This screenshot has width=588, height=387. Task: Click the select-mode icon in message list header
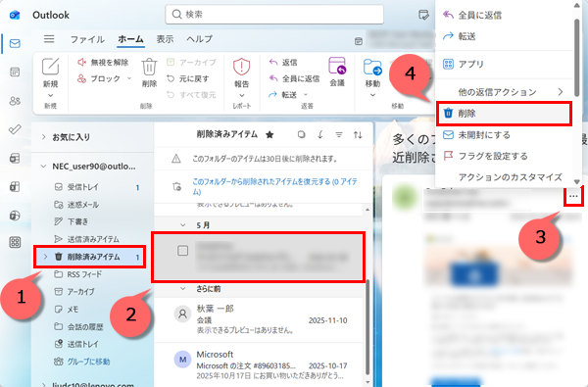301,134
